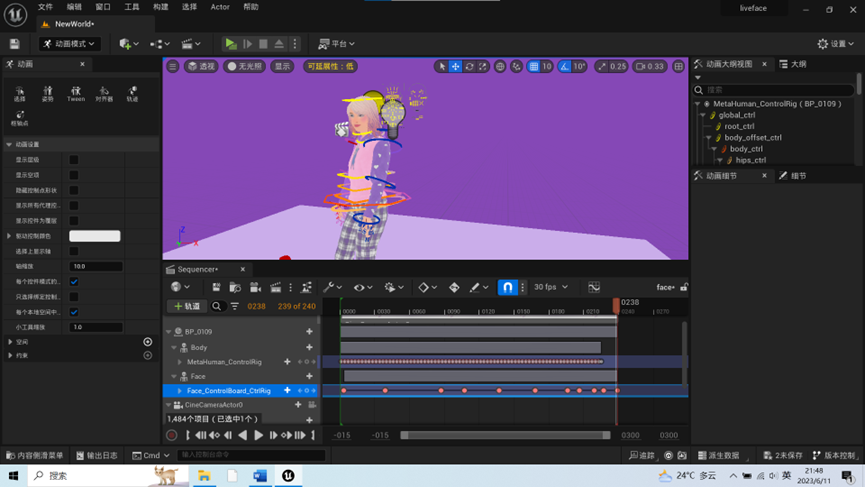The width and height of the screenshot is (865, 487).
Task: Select the Tween tool in the animation panel
Action: pos(76,94)
